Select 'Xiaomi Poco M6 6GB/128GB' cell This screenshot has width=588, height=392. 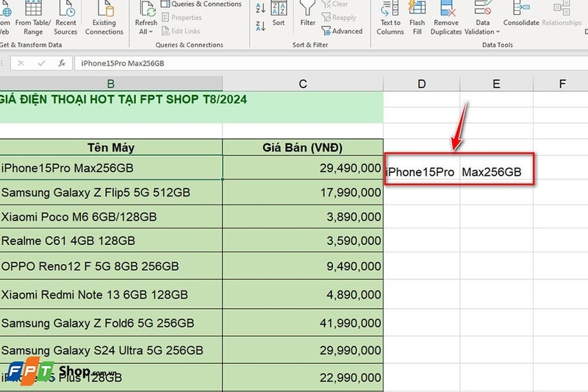tap(111, 216)
